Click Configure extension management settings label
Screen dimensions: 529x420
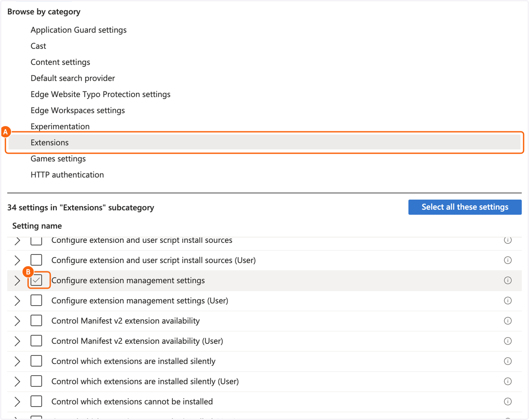(x=128, y=281)
